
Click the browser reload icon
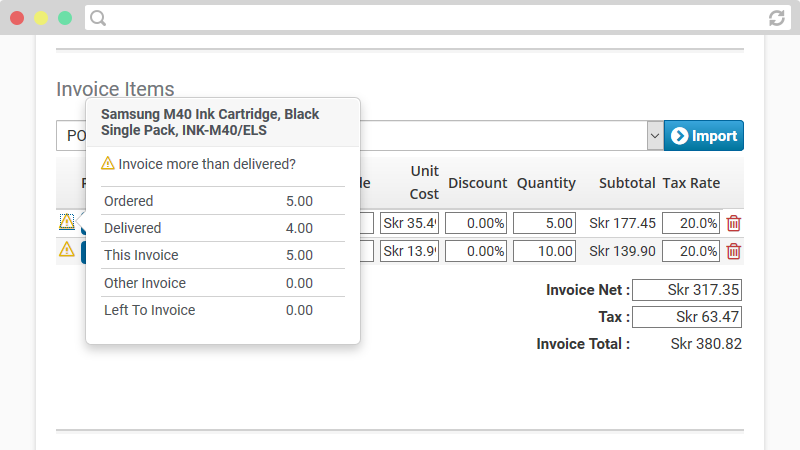(x=777, y=18)
